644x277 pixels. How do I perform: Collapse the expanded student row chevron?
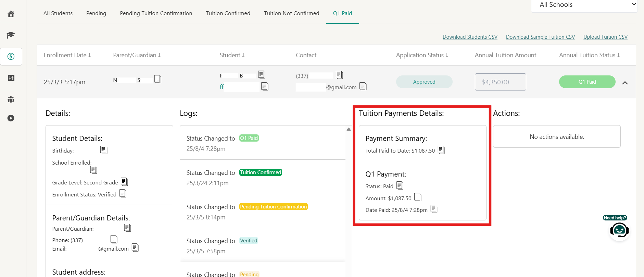625,83
